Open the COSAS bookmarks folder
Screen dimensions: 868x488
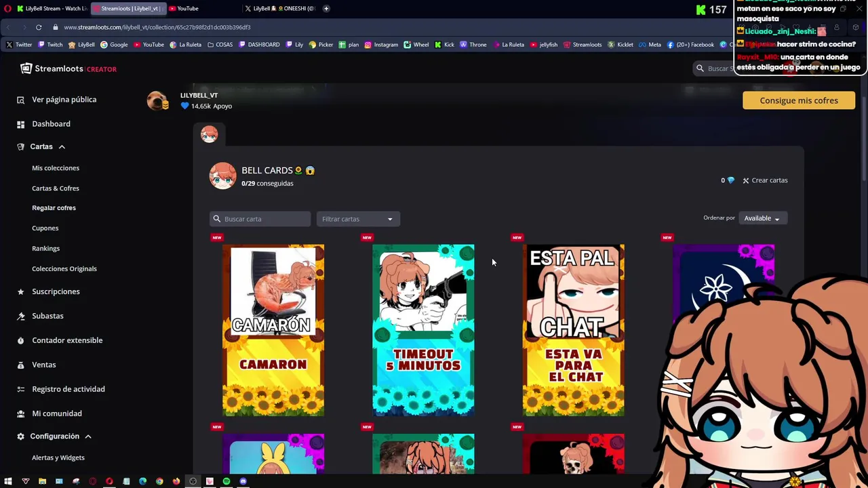click(220, 45)
